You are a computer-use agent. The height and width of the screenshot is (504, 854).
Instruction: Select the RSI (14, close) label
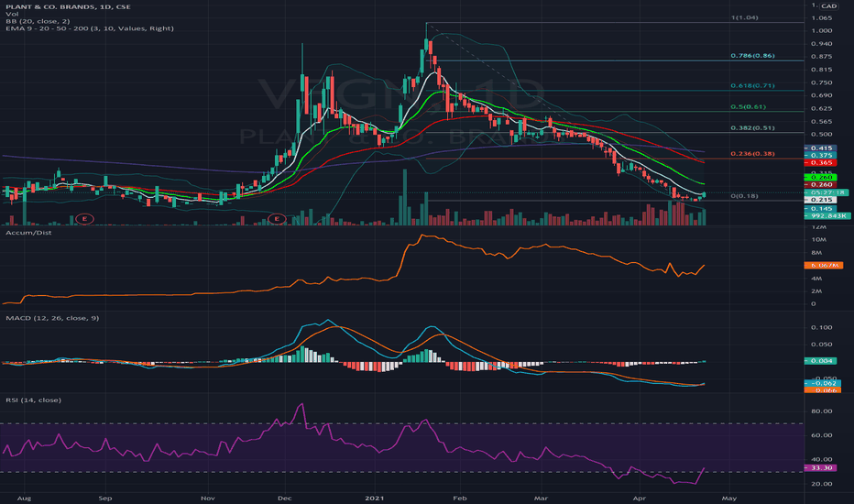pyautogui.click(x=33, y=400)
